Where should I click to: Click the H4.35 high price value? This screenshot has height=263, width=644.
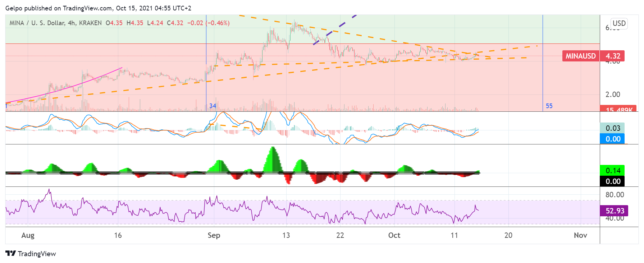(x=135, y=23)
